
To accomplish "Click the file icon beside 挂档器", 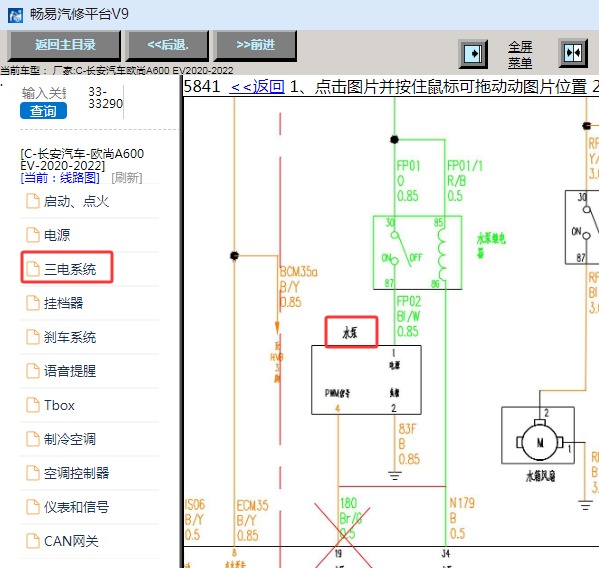I will (x=33, y=303).
